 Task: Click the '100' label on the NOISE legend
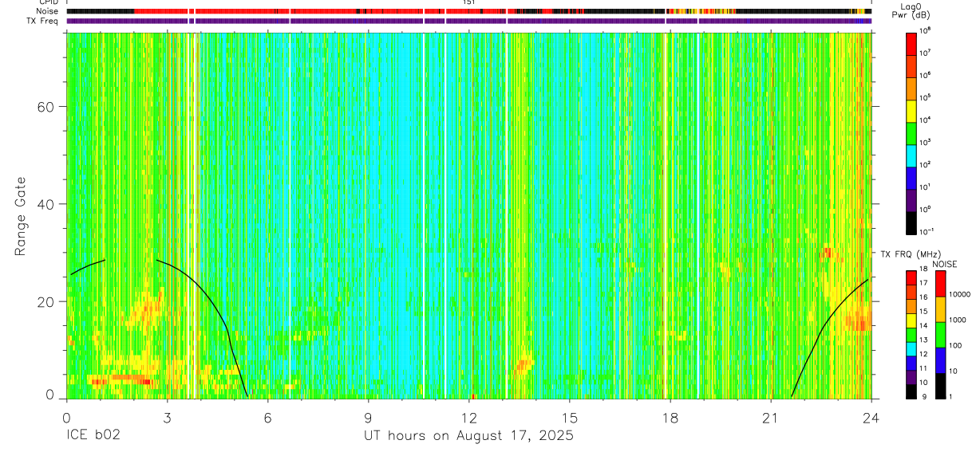pos(957,347)
